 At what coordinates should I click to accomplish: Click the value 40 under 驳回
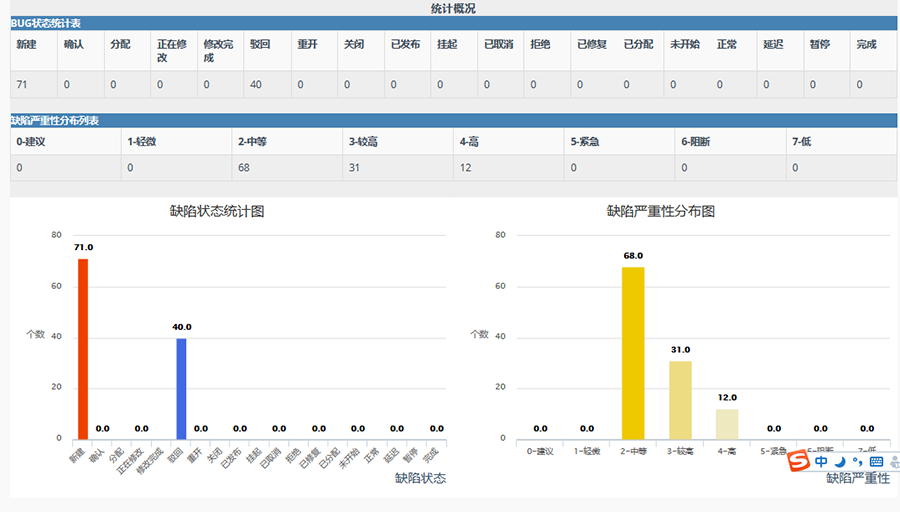[x=255, y=84]
